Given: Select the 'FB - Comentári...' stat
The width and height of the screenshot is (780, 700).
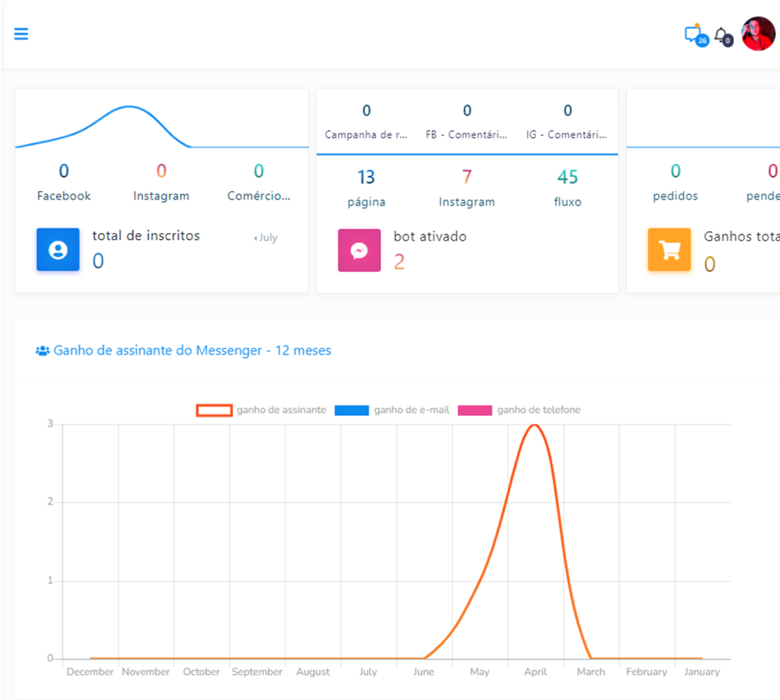Looking at the screenshot, I should point(466,135).
